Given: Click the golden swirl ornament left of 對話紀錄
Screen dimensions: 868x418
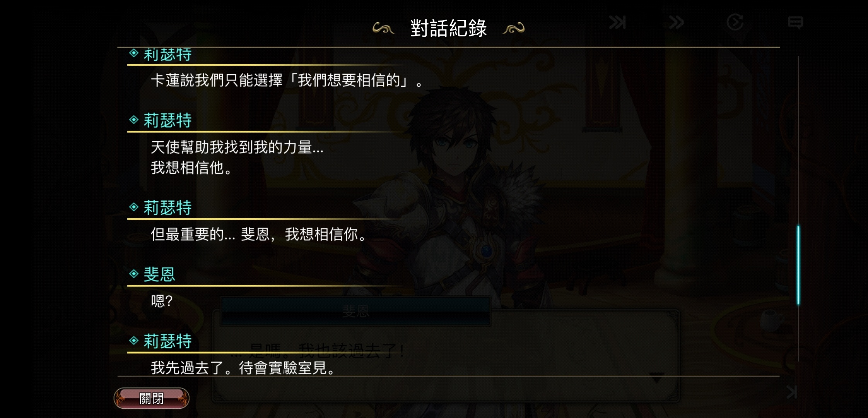Looking at the screenshot, I should (383, 28).
